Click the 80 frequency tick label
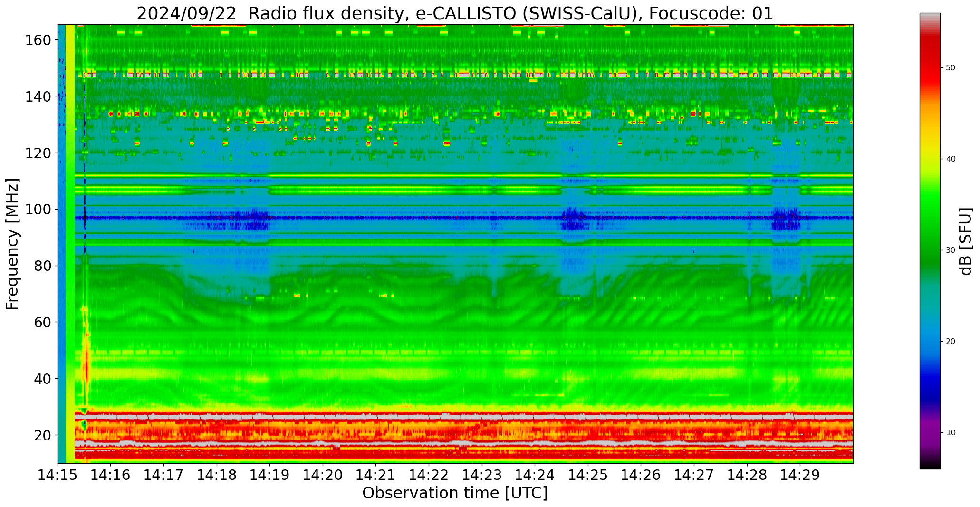This screenshot has width=980, height=507. point(42,266)
